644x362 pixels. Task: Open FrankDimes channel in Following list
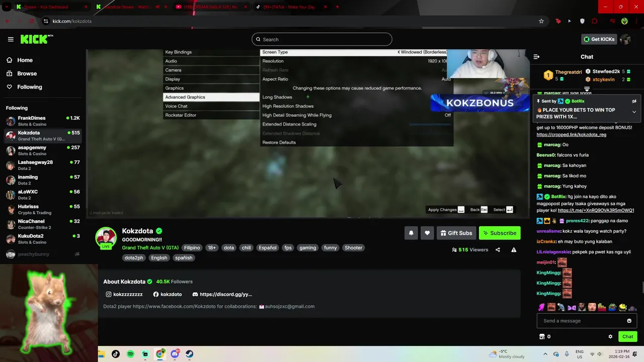[x=43, y=121]
